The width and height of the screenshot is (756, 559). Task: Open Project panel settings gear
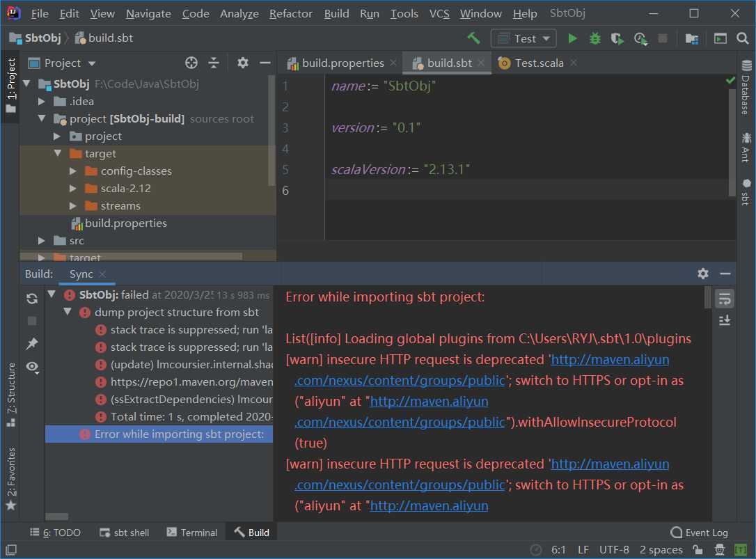(243, 63)
